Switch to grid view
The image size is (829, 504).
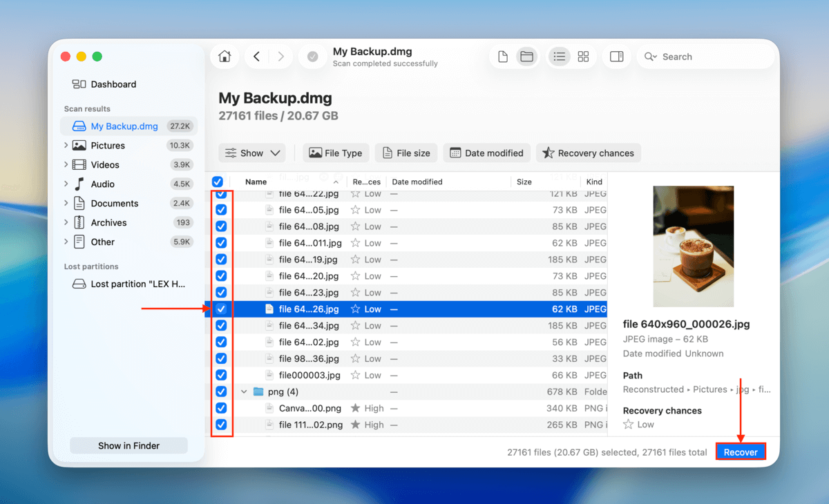point(583,56)
